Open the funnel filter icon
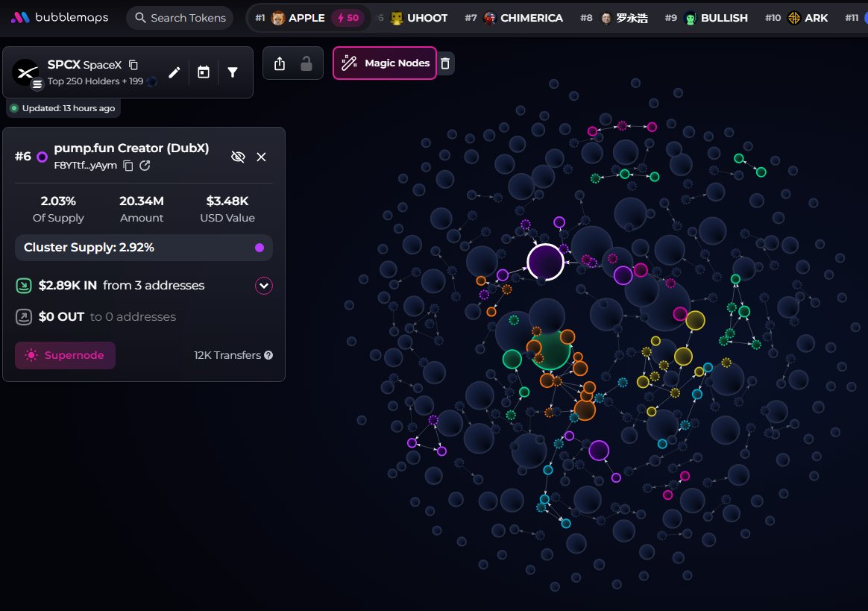Screen dimensions: 868x611 click(x=233, y=72)
